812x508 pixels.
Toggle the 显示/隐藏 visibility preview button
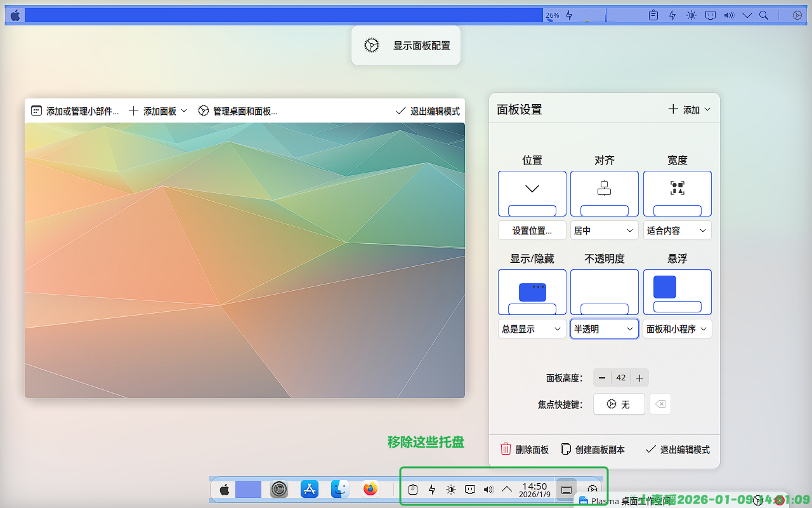pos(532,292)
